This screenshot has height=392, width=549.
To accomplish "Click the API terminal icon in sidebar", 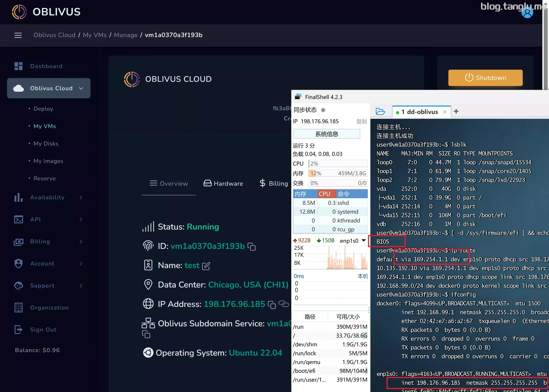I will pos(18,219).
